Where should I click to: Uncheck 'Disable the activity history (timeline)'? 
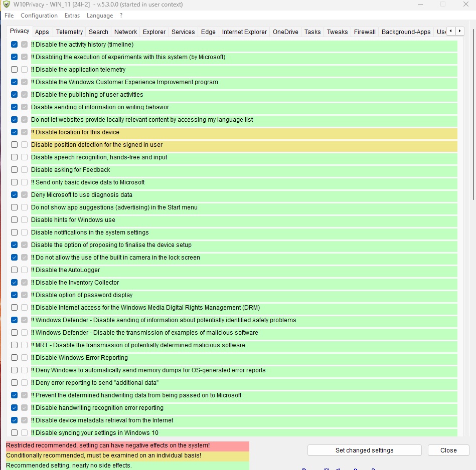(15, 45)
